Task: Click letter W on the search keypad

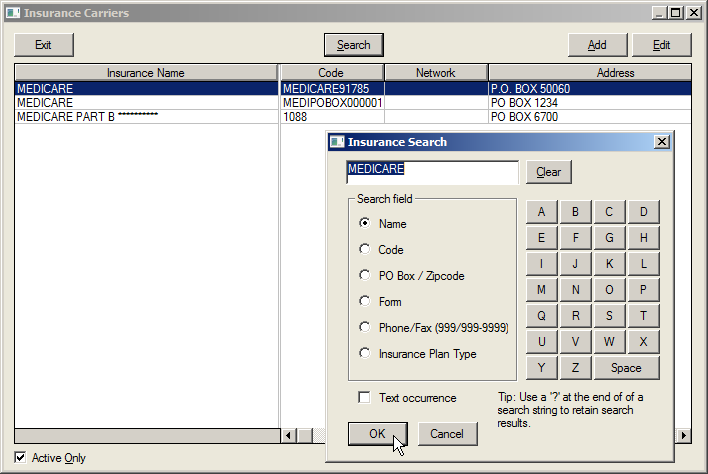Action: (x=609, y=342)
